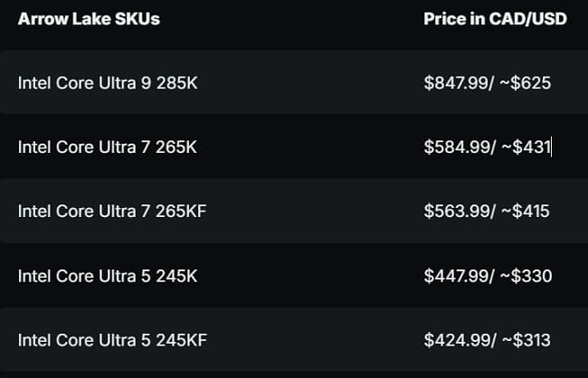Select the Intel Core Ultra 9 285K cell
The height and width of the screenshot is (378, 588).
(108, 83)
